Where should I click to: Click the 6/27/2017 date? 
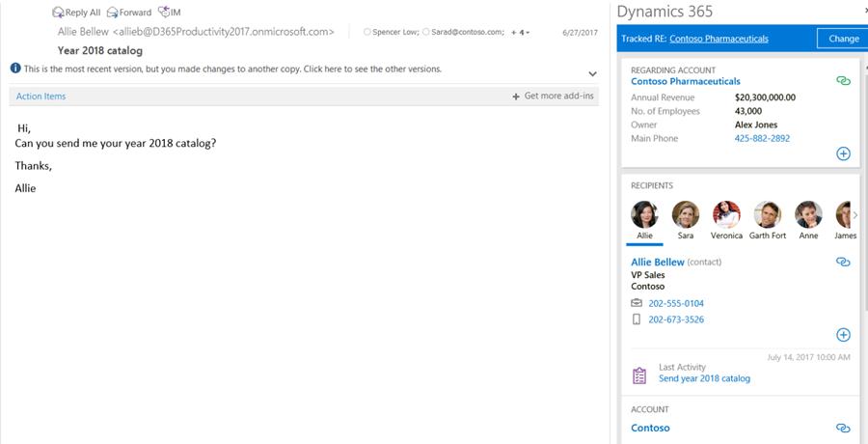pos(581,33)
